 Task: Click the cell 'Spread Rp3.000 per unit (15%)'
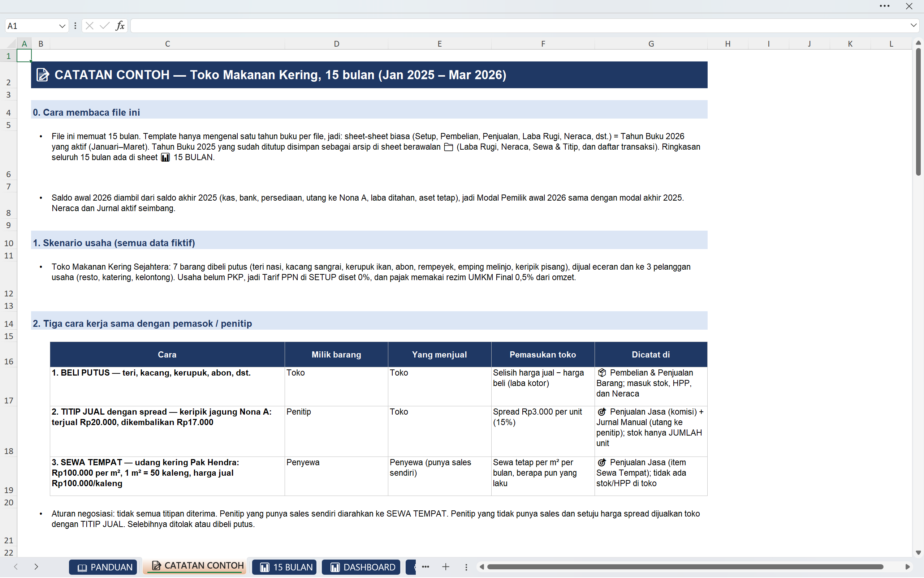[x=543, y=431]
